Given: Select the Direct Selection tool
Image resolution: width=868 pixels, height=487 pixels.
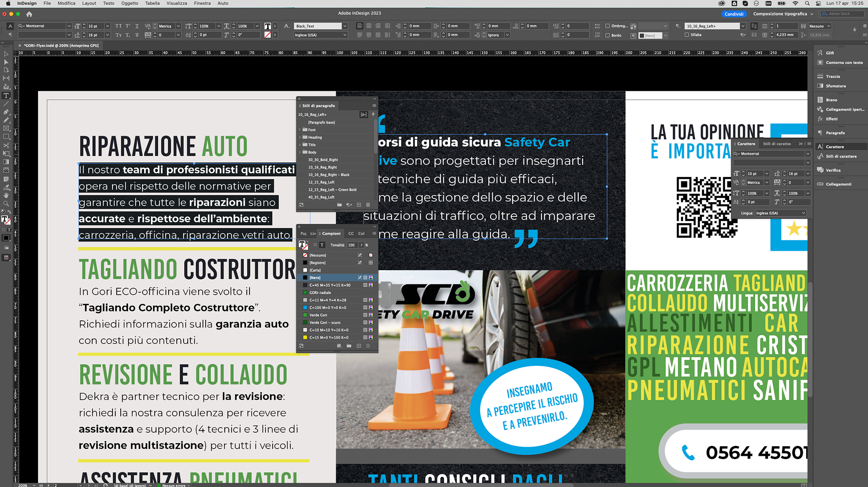Looking at the screenshot, I should click(x=6, y=62).
